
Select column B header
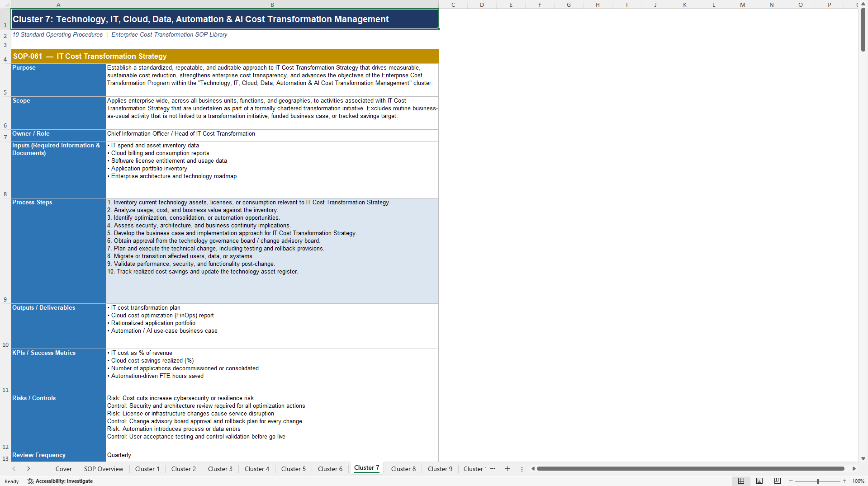click(272, 5)
